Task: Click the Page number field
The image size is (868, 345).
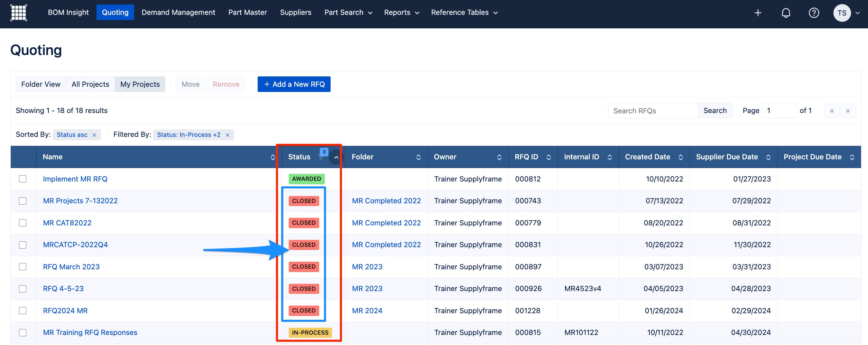Action: click(779, 111)
